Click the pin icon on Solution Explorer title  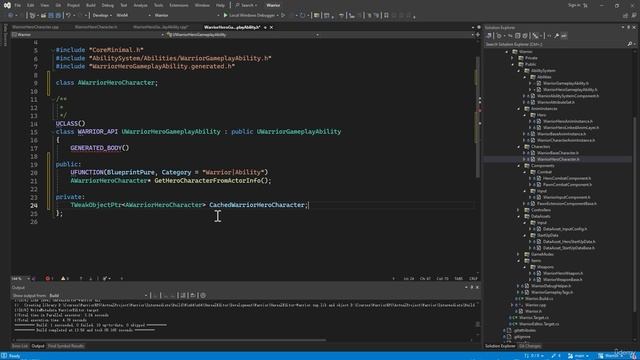(x=629, y=27)
